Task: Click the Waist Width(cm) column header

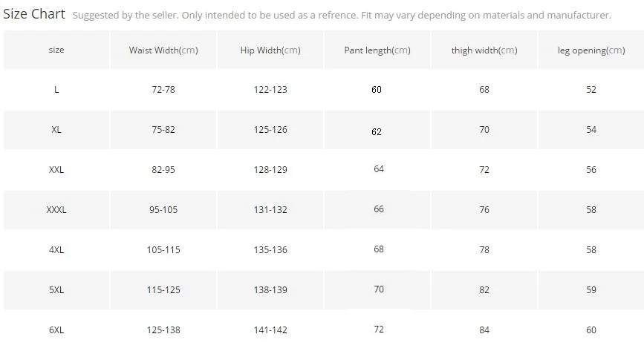Action: coord(163,50)
